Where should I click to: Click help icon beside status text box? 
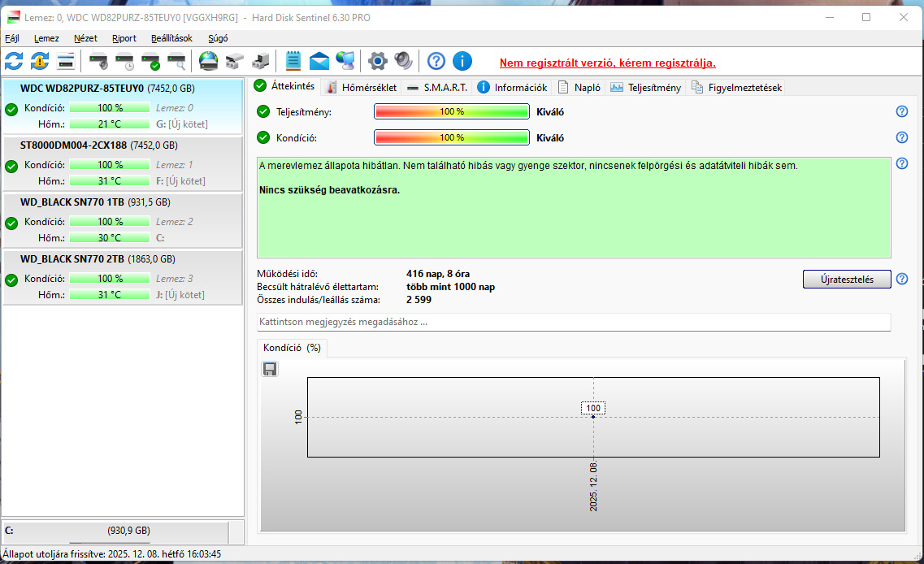click(901, 163)
